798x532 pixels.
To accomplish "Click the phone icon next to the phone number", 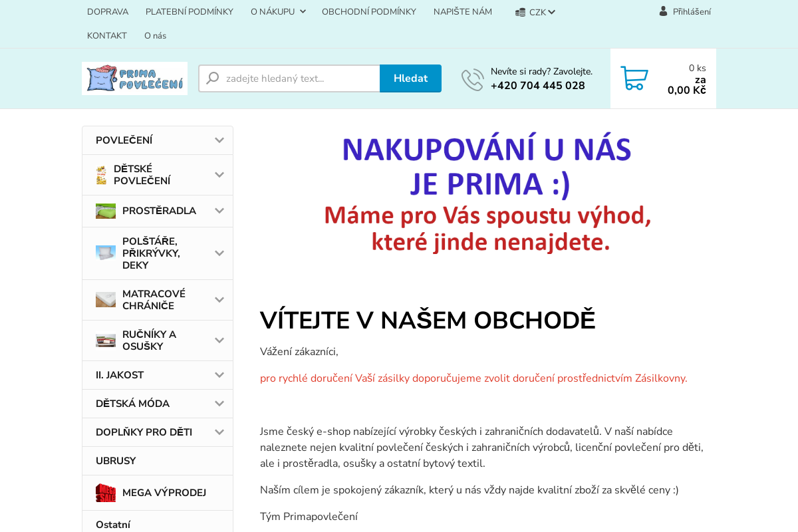I will pos(472,79).
